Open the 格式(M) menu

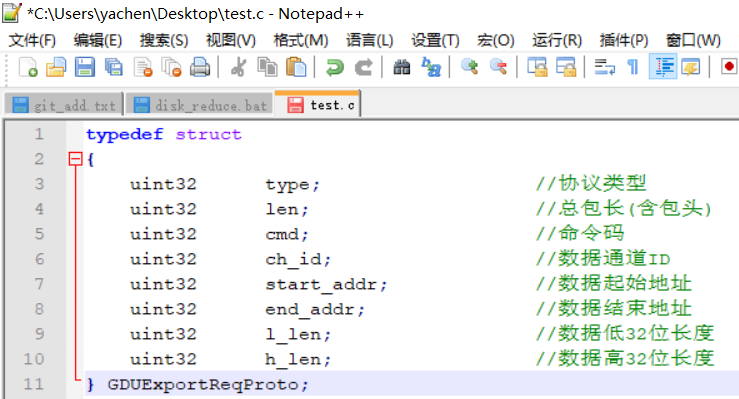pos(301,40)
